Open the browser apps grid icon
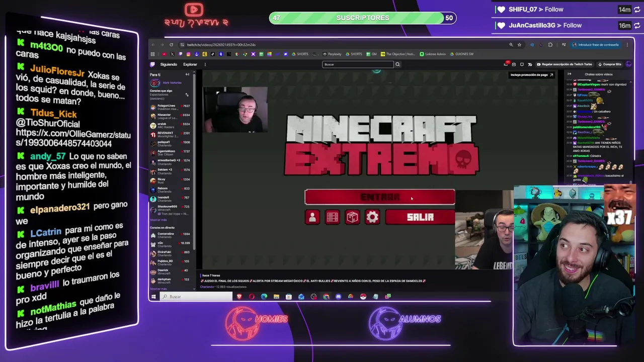644x362 pixels. (x=153, y=54)
